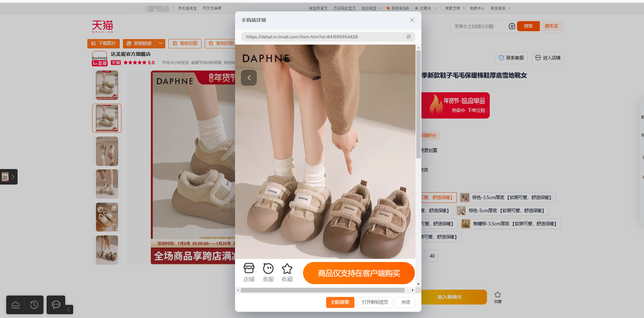Click 商家中心 in the top bar

(477, 8)
